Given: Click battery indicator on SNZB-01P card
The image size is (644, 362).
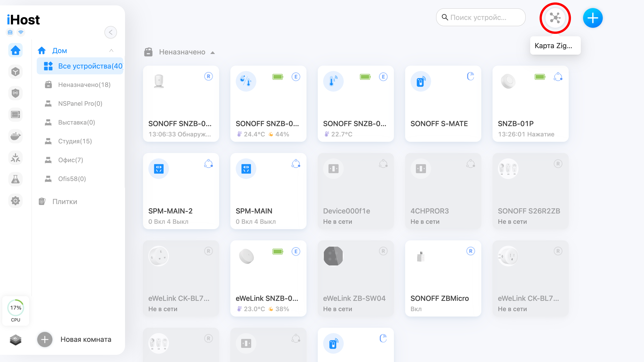Looking at the screenshot, I should 540,77.
